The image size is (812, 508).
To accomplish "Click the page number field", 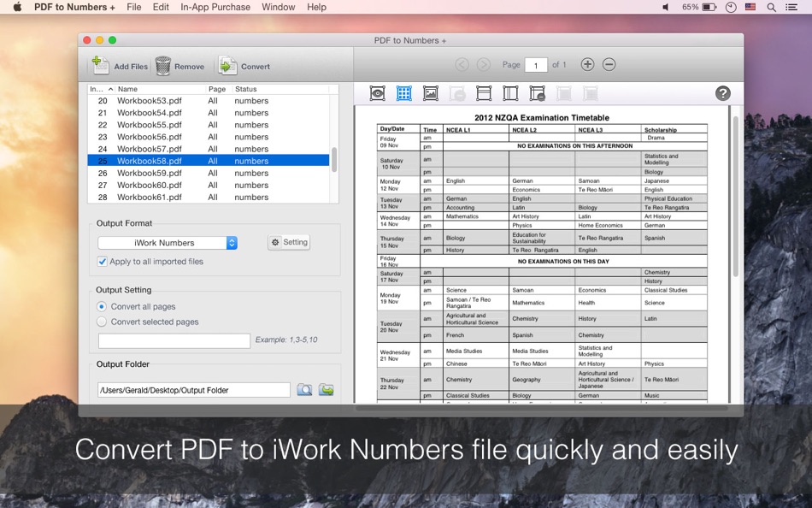I will 536,65.
